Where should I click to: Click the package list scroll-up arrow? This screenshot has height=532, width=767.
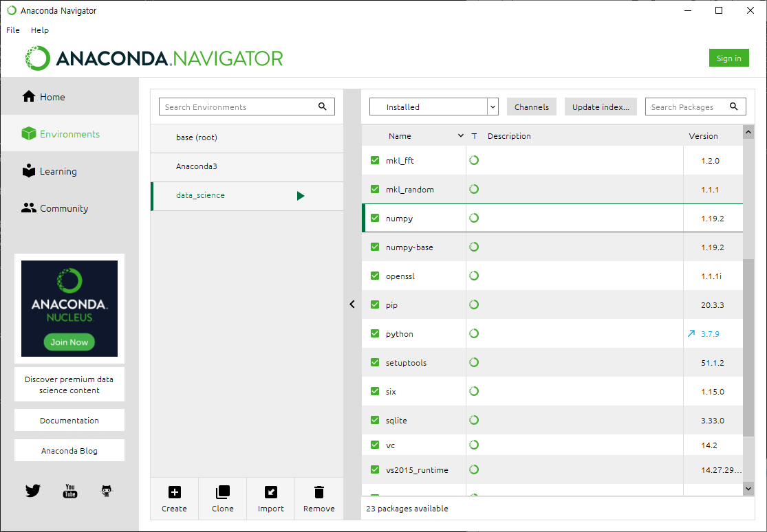(748, 132)
